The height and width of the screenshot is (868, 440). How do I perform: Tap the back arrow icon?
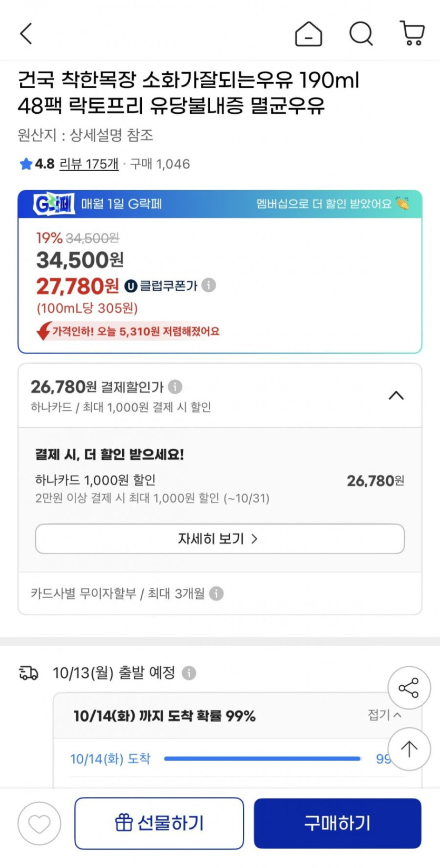click(x=26, y=34)
